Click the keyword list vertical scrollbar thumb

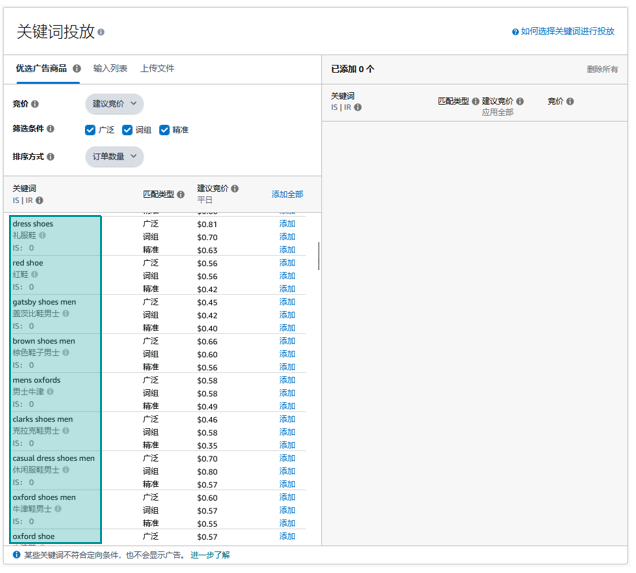click(x=319, y=256)
